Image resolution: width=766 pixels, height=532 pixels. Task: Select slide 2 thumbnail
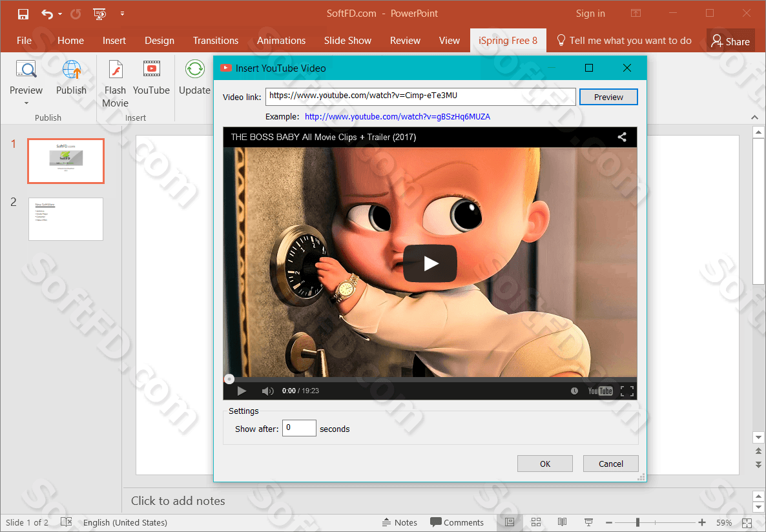point(66,219)
